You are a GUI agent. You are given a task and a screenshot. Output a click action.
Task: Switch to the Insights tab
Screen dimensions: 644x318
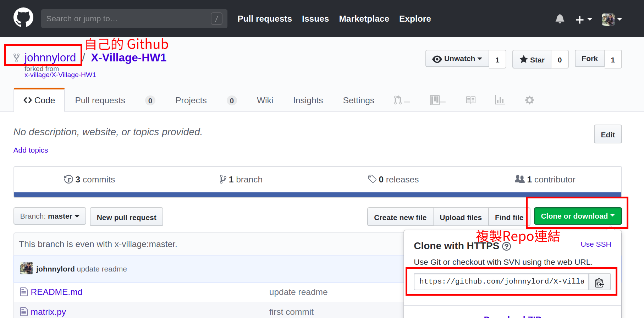coord(308,100)
